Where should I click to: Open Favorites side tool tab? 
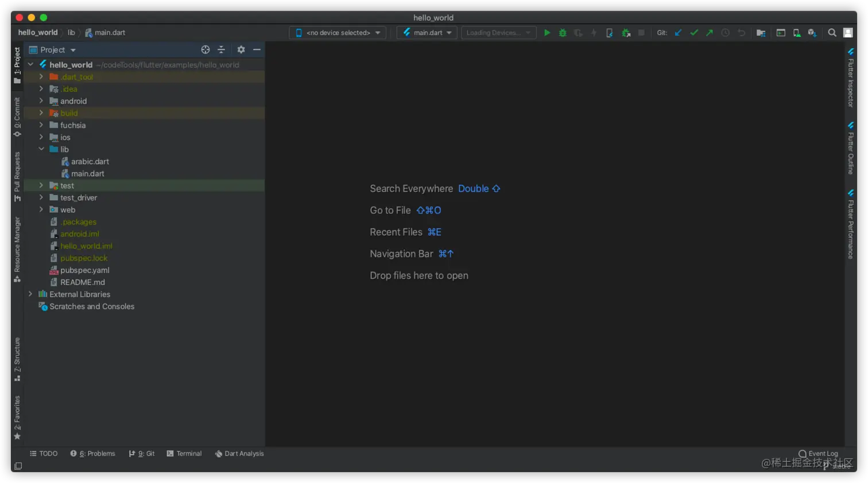17,418
